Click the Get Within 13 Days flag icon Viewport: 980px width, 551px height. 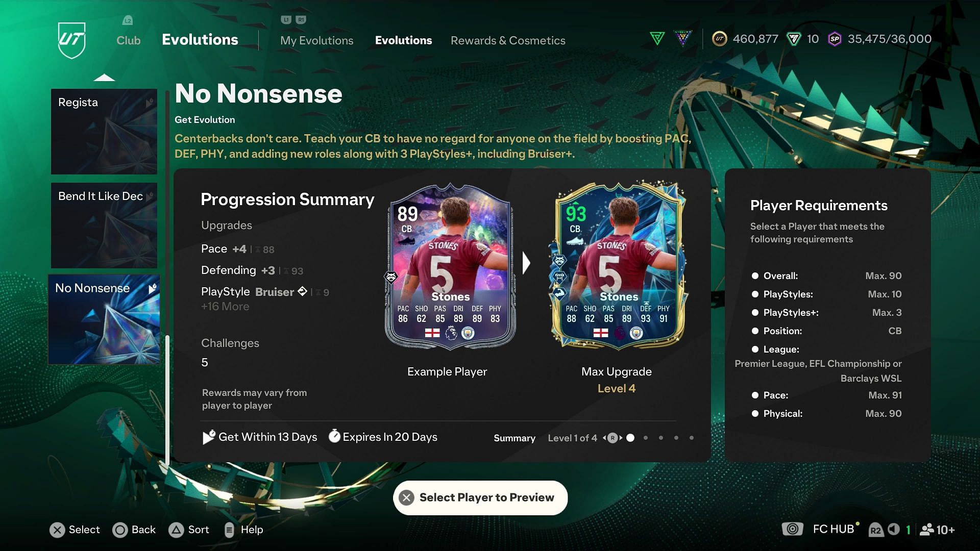(209, 437)
